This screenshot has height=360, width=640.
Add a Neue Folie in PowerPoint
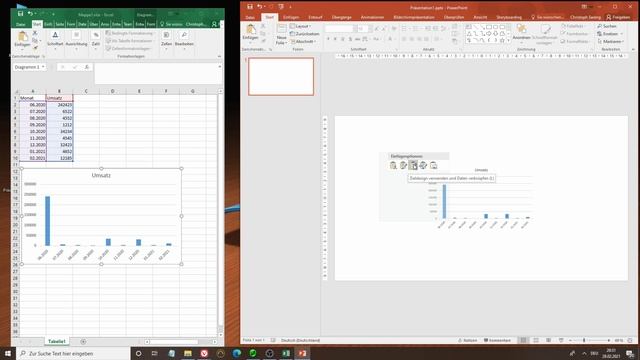click(281, 34)
